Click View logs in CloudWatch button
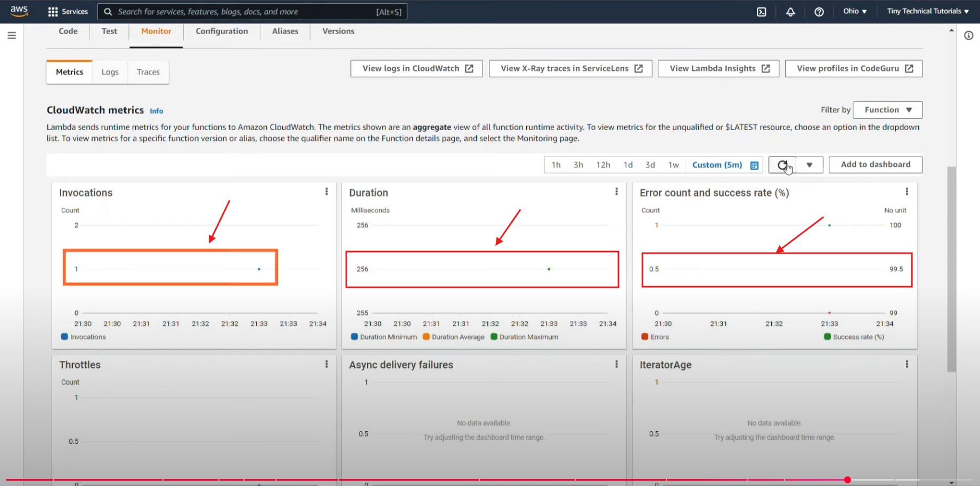The image size is (980, 486). pyautogui.click(x=416, y=68)
